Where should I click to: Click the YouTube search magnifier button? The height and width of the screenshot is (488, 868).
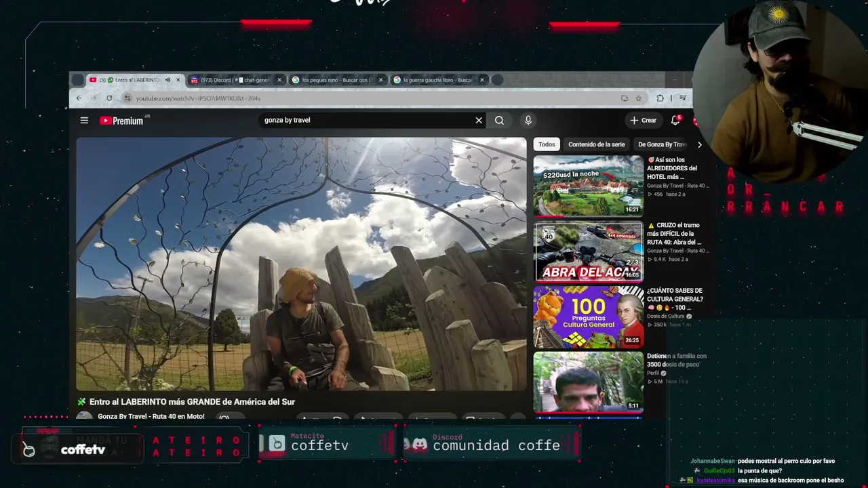[499, 121]
